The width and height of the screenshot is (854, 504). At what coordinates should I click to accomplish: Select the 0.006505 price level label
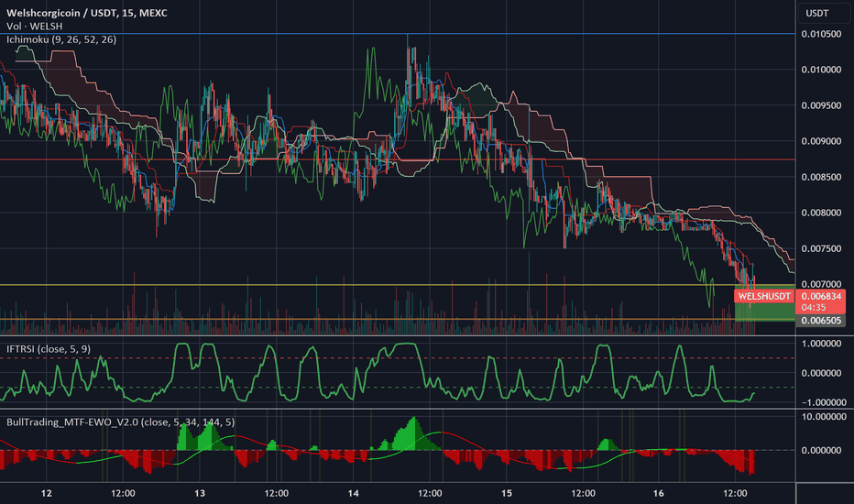point(821,321)
